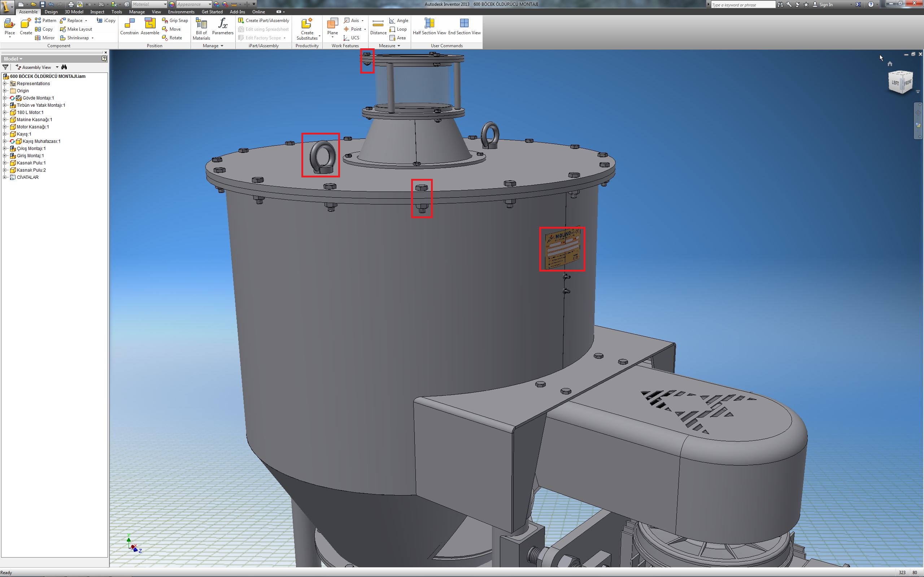Open the Assembly View dropdown

[x=57, y=67]
